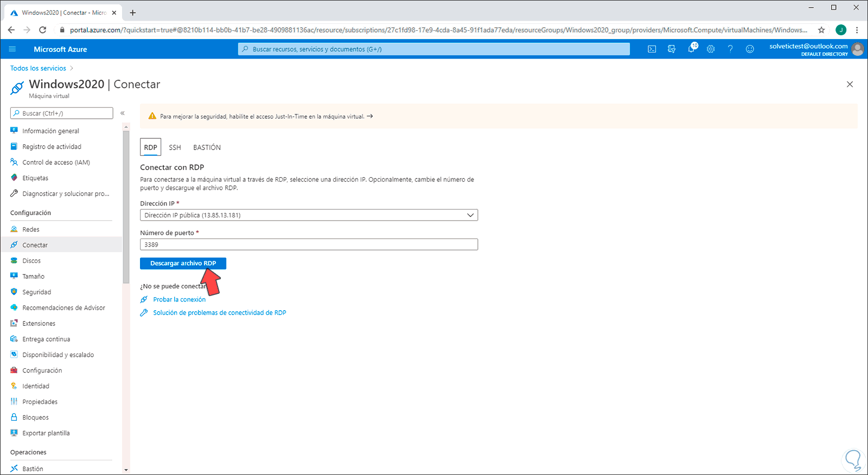Image resolution: width=868 pixels, height=475 pixels.
Task: Click the Recomendaciones de Advisor icon
Action: pos(14,308)
